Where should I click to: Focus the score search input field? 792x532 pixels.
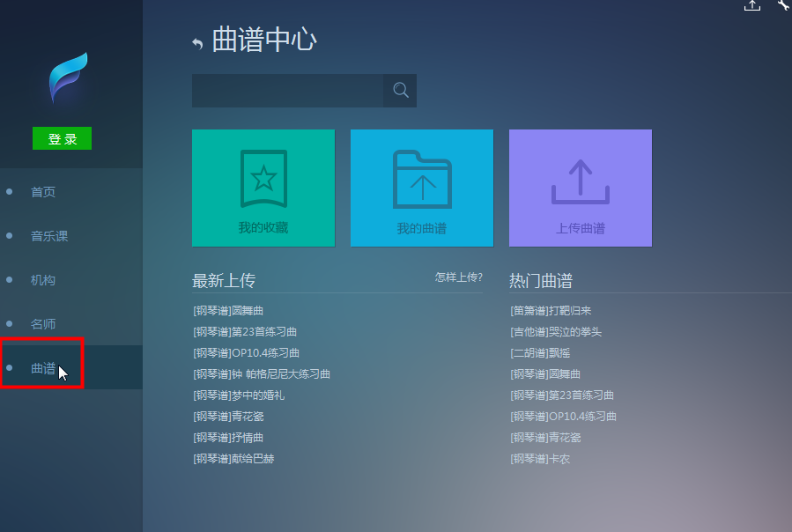pos(287,91)
